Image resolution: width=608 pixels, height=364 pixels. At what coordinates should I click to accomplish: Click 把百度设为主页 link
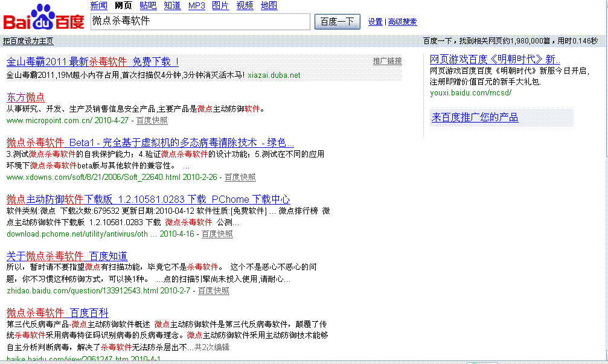tap(28, 41)
